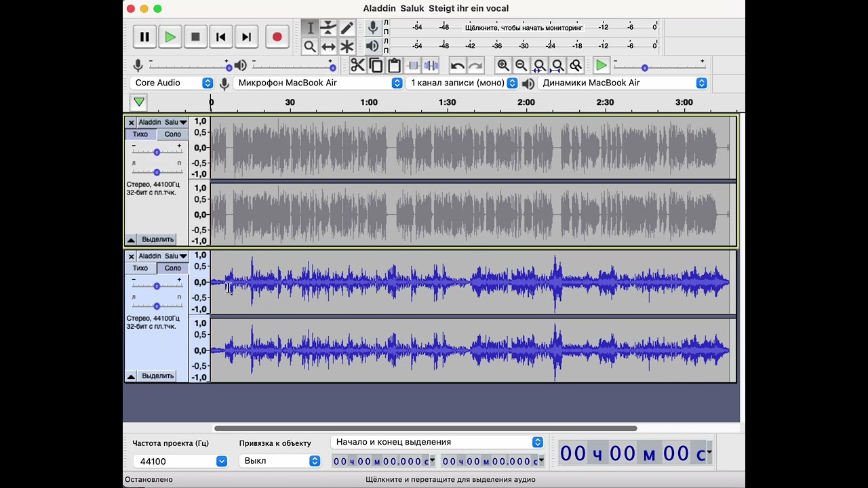Pause playback with the Pause button

144,37
